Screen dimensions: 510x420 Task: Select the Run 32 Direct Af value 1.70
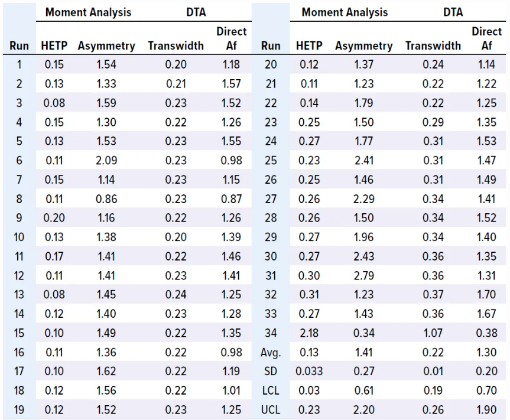click(x=486, y=295)
